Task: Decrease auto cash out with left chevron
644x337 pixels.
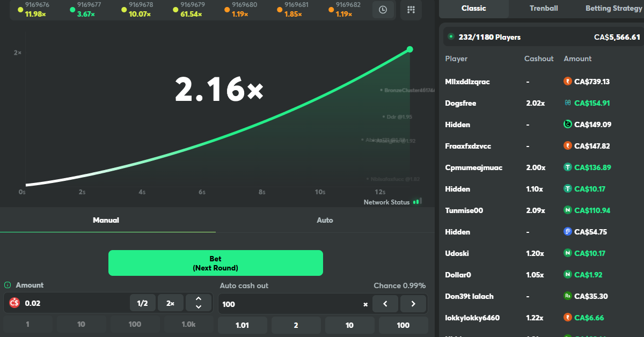Action: pos(385,304)
